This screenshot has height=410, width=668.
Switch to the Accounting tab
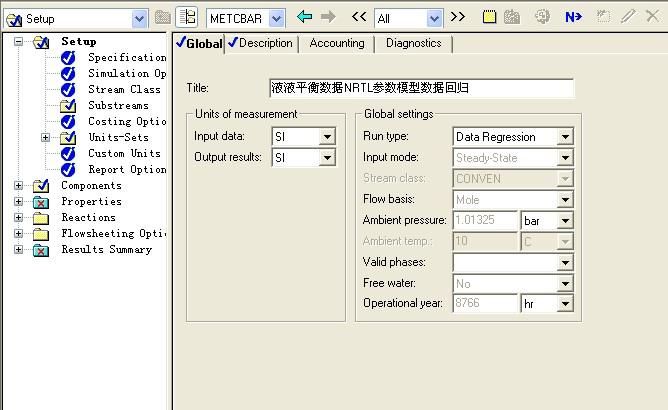(337, 43)
